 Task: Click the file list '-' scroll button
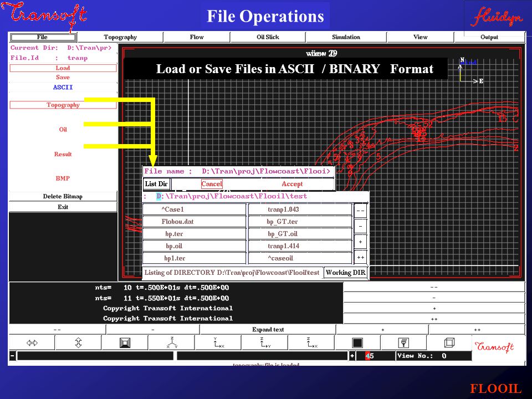click(360, 226)
